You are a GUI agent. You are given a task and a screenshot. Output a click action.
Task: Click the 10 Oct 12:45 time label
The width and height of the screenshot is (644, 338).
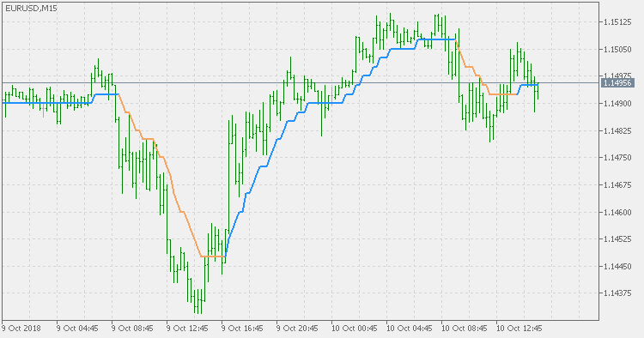pos(519,329)
